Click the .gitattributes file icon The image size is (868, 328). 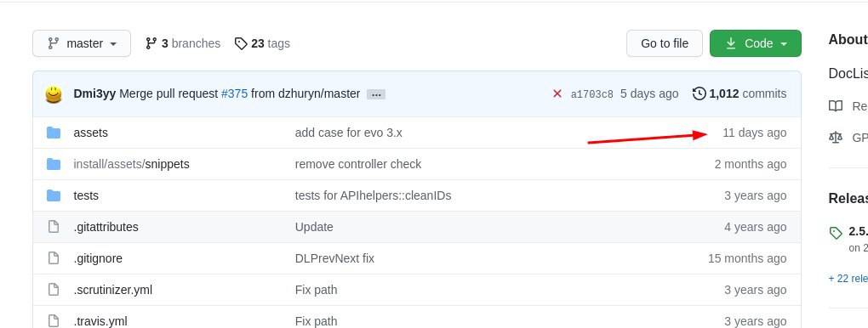point(54,227)
